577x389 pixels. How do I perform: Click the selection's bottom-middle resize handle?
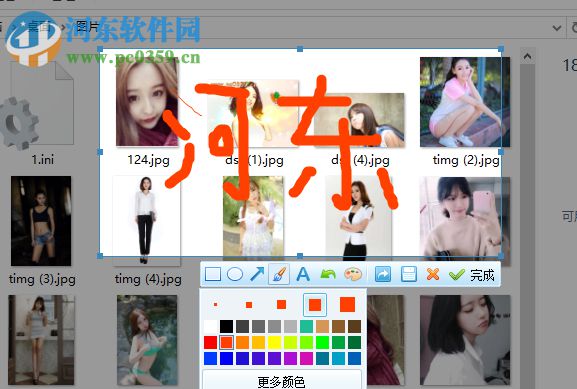click(300, 256)
